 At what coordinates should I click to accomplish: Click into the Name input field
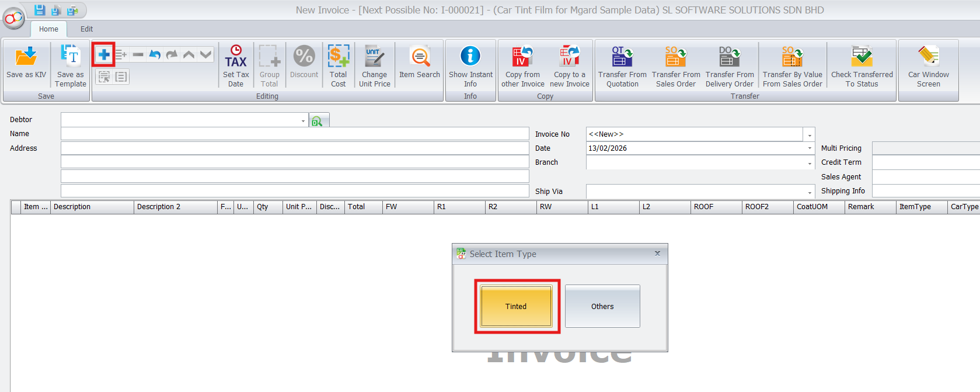point(295,134)
